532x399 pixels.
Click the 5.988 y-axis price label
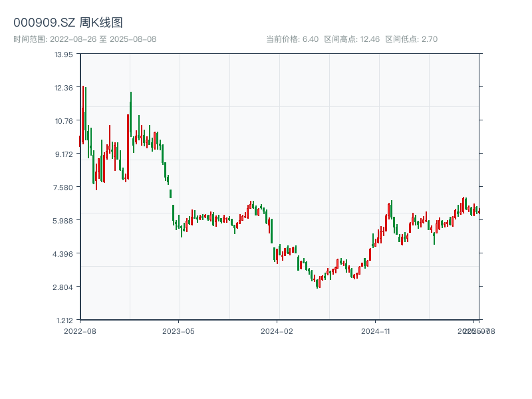click(x=64, y=221)
